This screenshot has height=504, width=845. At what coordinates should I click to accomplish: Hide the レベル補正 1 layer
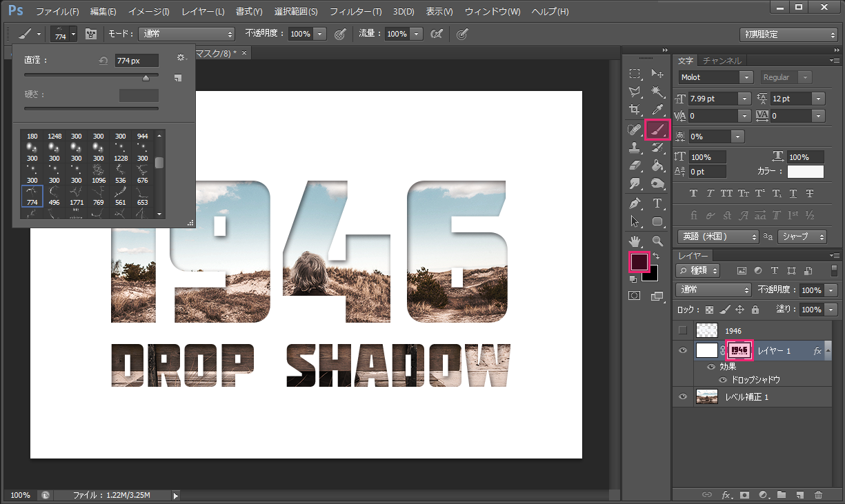coord(683,396)
